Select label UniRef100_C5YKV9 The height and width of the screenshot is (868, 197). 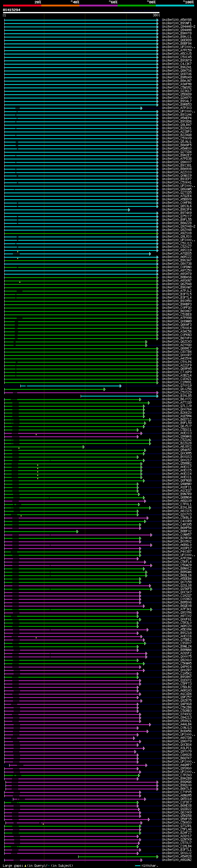[x=177, y=138]
